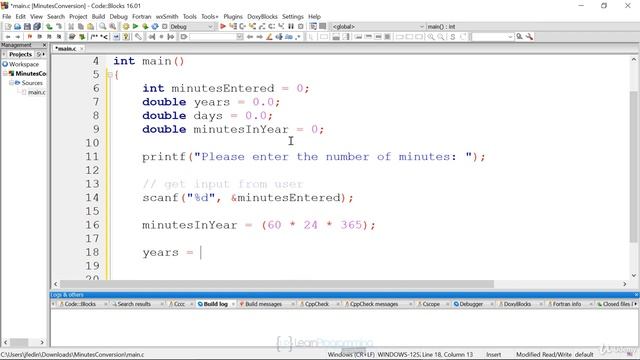Click the Rebuild icon
640x360 pixels.
155,27
